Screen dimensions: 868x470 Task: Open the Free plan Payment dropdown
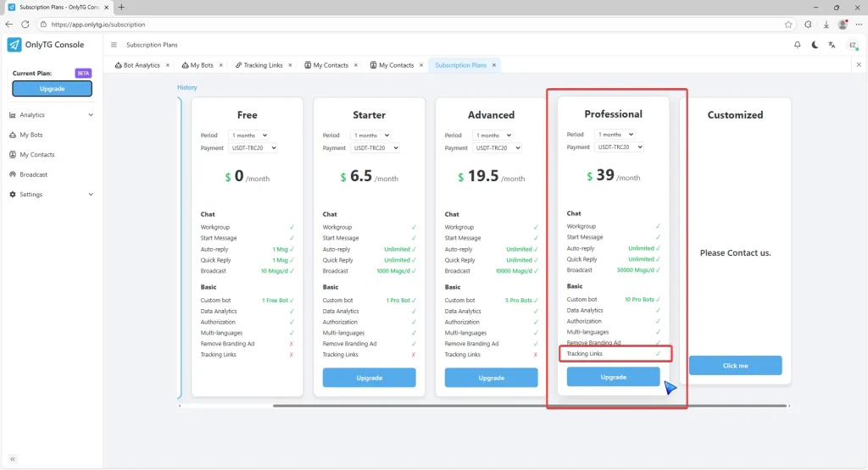pyautogui.click(x=253, y=148)
